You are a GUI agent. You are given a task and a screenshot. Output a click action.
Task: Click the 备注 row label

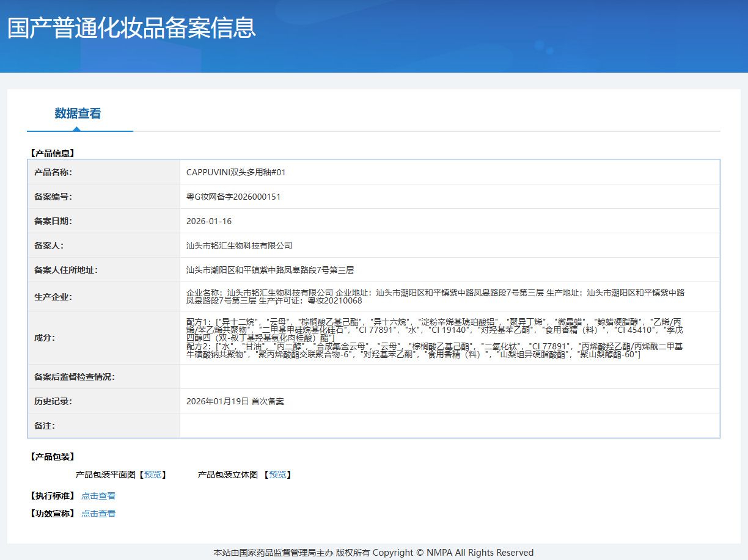click(45, 426)
